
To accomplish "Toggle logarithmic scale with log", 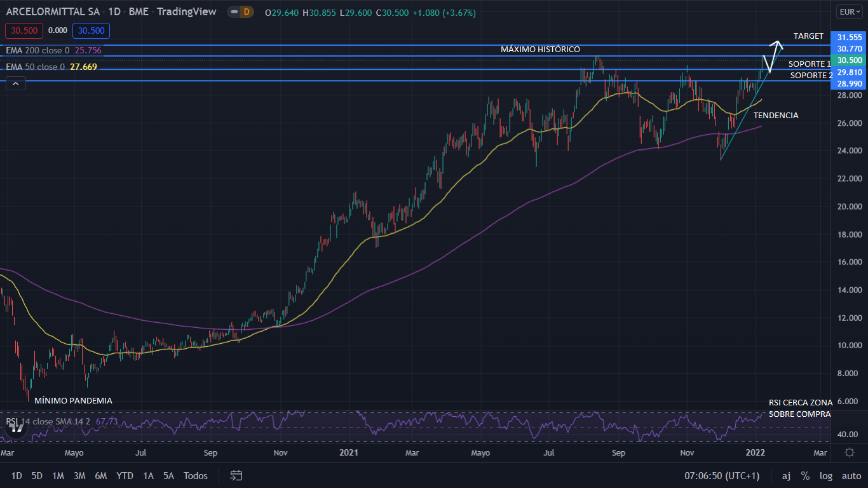I will [825, 475].
